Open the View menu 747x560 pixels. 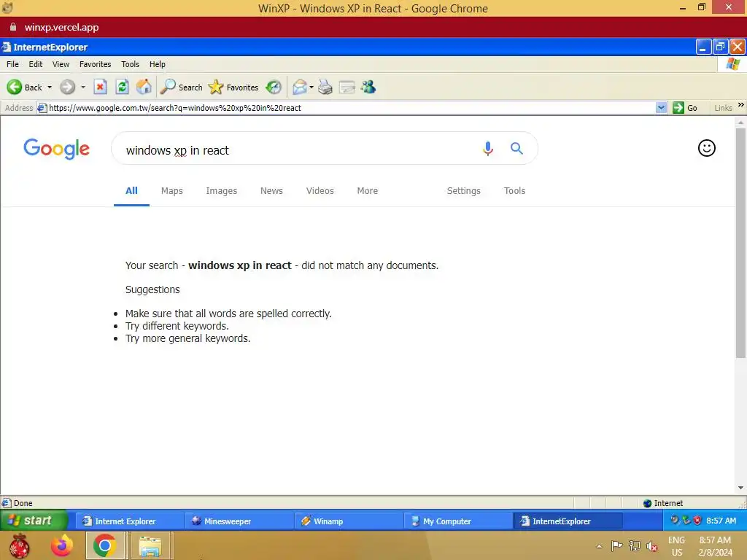coord(61,64)
